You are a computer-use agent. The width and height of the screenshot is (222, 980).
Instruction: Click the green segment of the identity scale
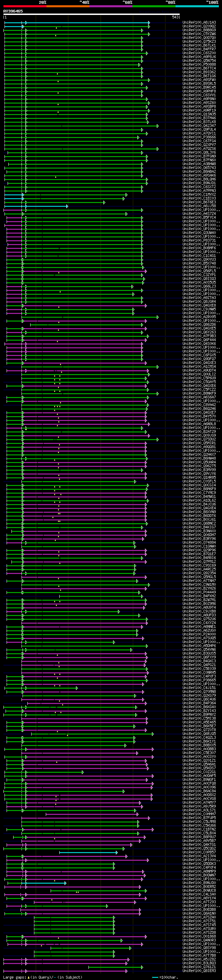pyautogui.click(x=154, y=6)
